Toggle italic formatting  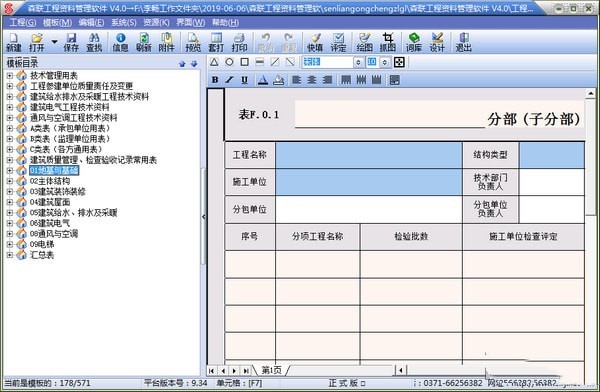(230, 80)
